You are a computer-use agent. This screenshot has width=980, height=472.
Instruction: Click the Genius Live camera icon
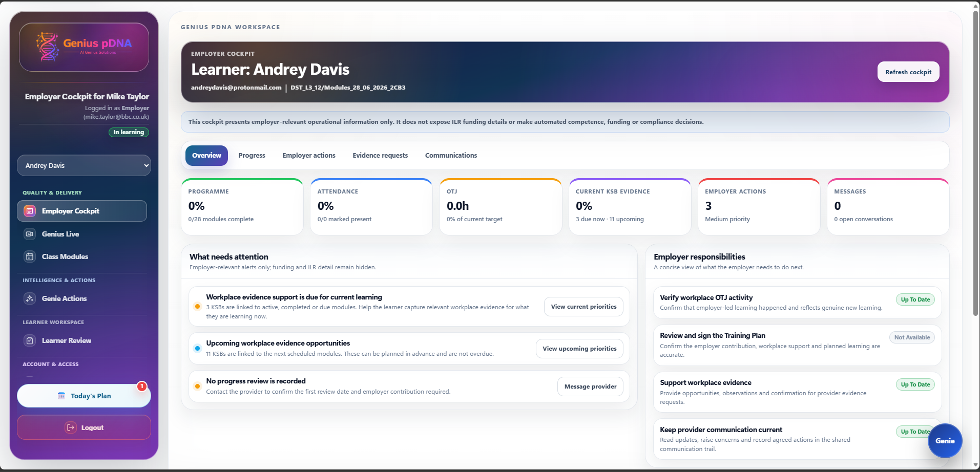(30, 234)
